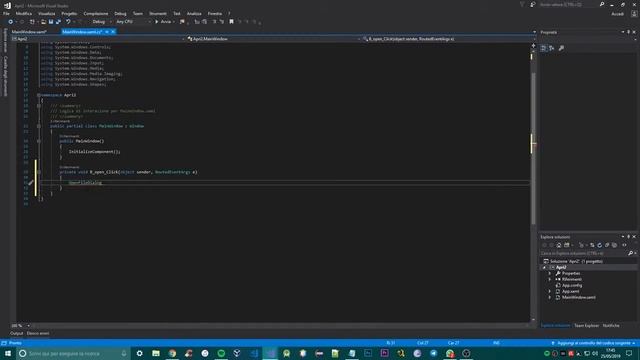Click the Accedi sign-in link
Viewport: 640px width, 360px height.
click(617, 13)
